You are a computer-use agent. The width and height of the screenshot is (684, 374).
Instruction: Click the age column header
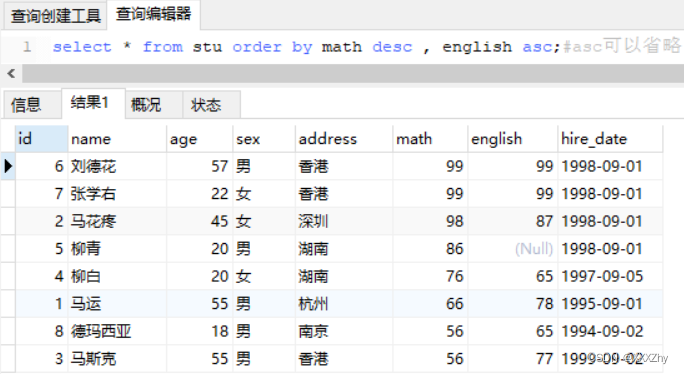[x=199, y=139]
